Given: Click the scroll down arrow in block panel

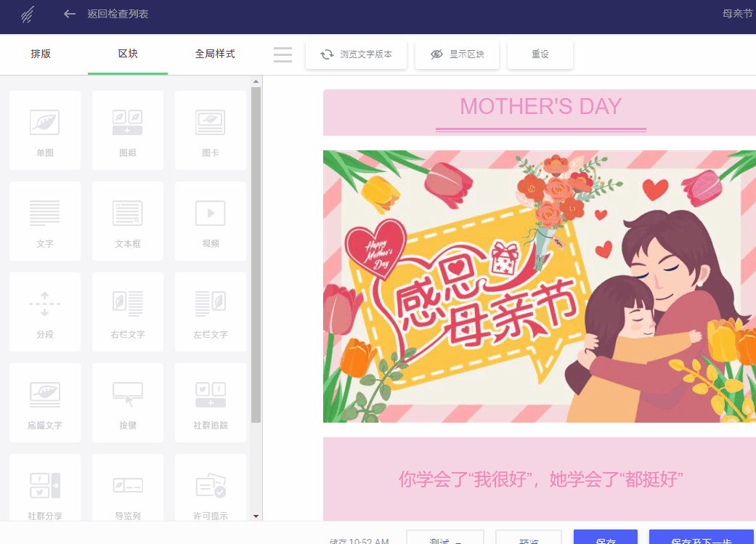Looking at the screenshot, I should (x=256, y=516).
